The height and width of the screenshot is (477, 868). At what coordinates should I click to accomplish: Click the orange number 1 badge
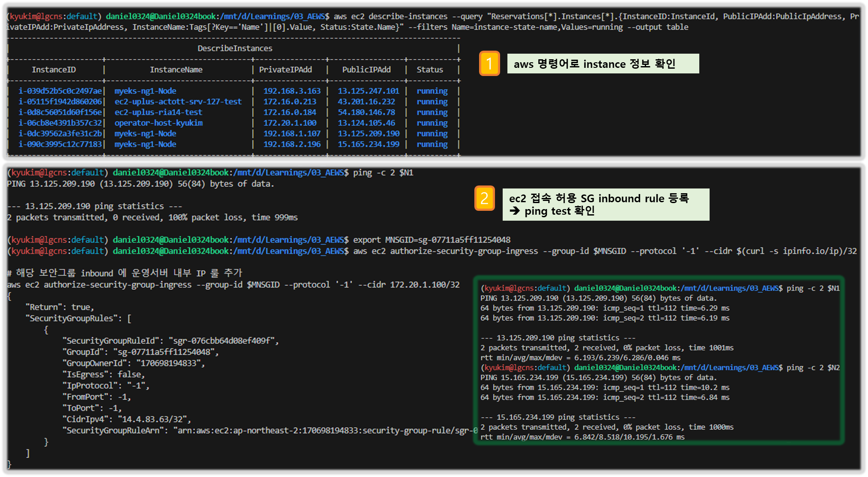(x=489, y=64)
